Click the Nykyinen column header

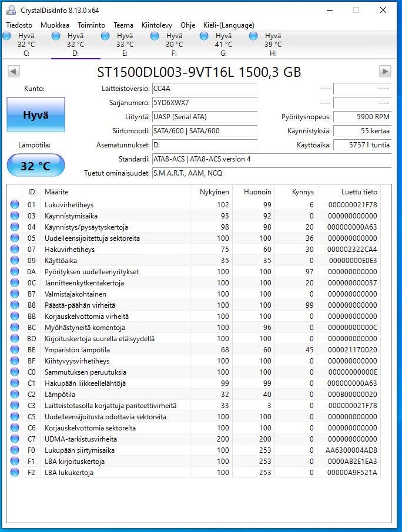(x=211, y=192)
